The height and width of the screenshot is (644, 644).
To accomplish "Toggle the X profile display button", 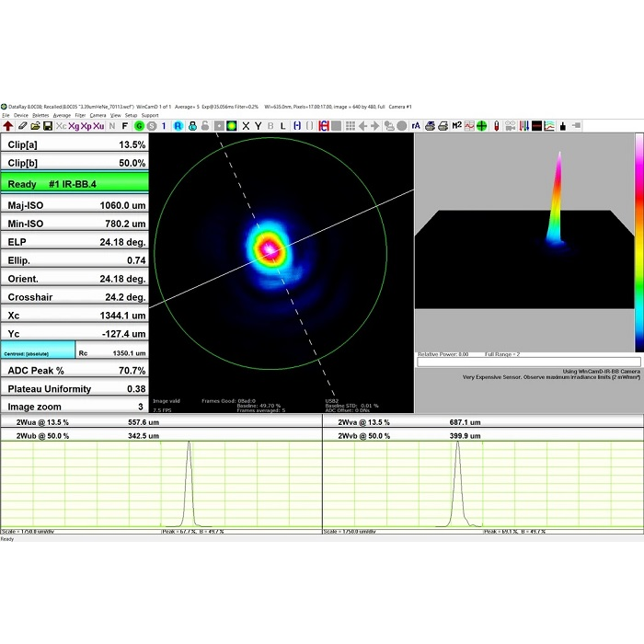I will (246, 126).
